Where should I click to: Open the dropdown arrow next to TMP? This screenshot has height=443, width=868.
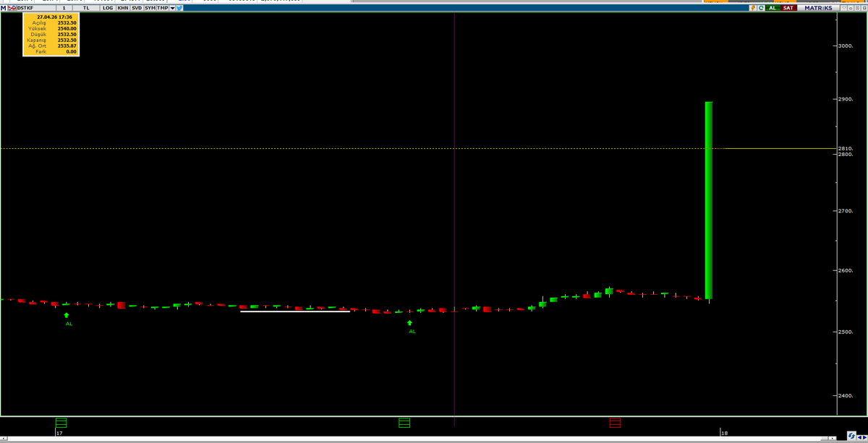point(172,8)
